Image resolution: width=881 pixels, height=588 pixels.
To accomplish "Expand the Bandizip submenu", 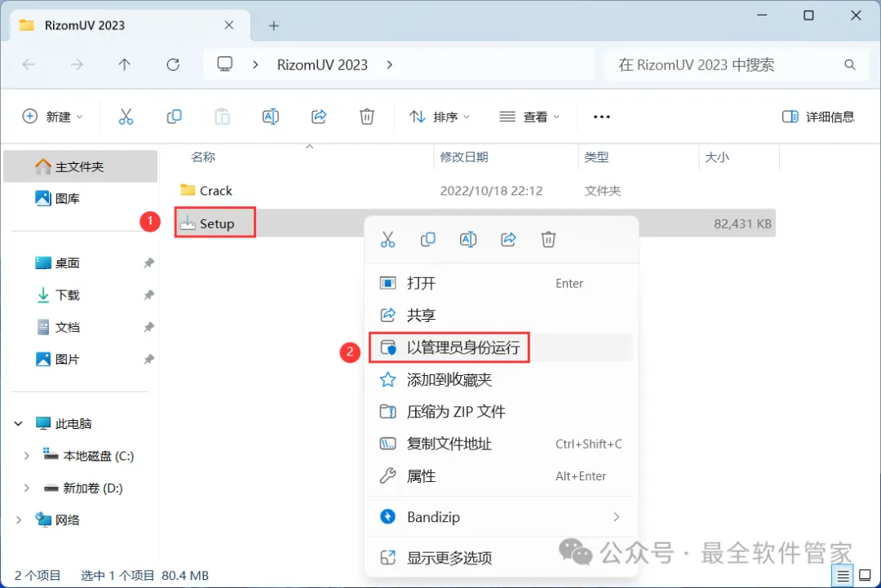I will point(617,517).
